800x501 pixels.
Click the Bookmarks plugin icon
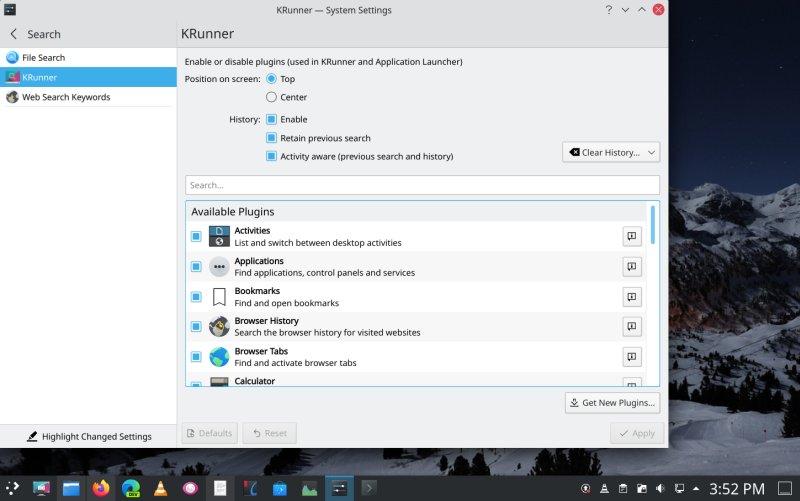[219, 297]
